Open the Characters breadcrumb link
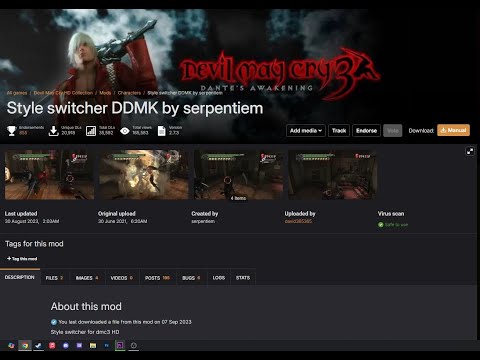 tap(129, 93)
